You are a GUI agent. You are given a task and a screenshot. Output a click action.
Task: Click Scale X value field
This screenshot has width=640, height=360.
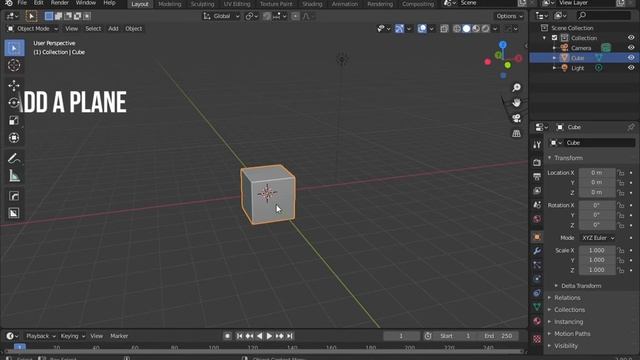click(x=597, y=250)
